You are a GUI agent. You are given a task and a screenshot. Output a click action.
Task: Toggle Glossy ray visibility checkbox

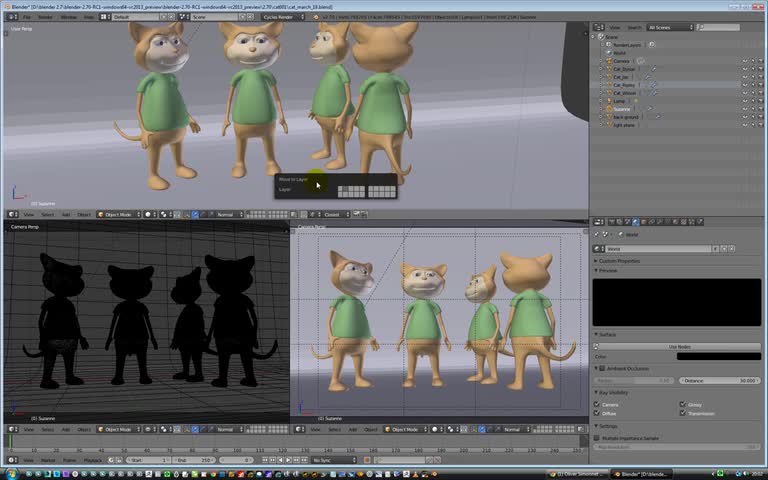682,405
